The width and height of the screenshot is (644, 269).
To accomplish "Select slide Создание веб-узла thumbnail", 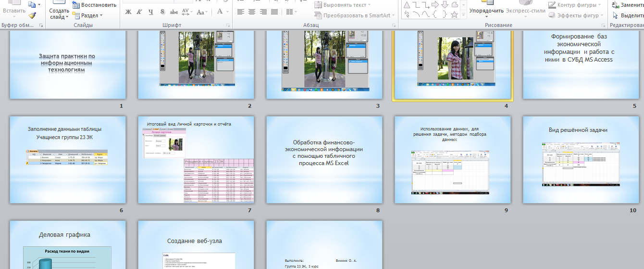I will [196, 245].
